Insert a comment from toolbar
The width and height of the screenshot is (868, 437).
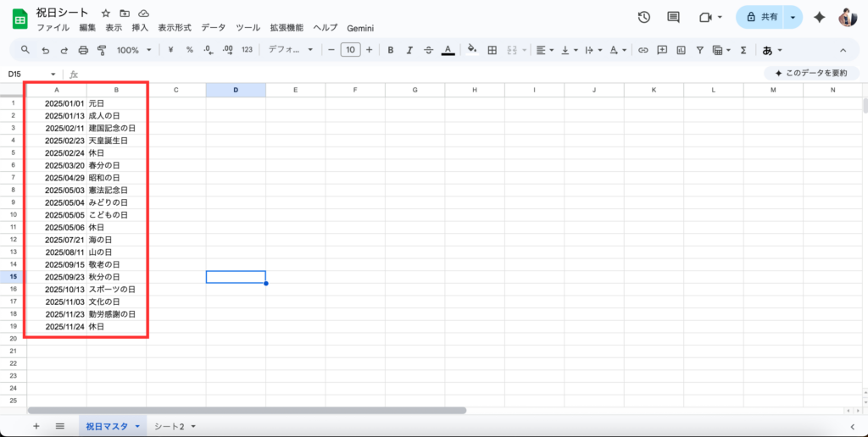tap(661, 50)
